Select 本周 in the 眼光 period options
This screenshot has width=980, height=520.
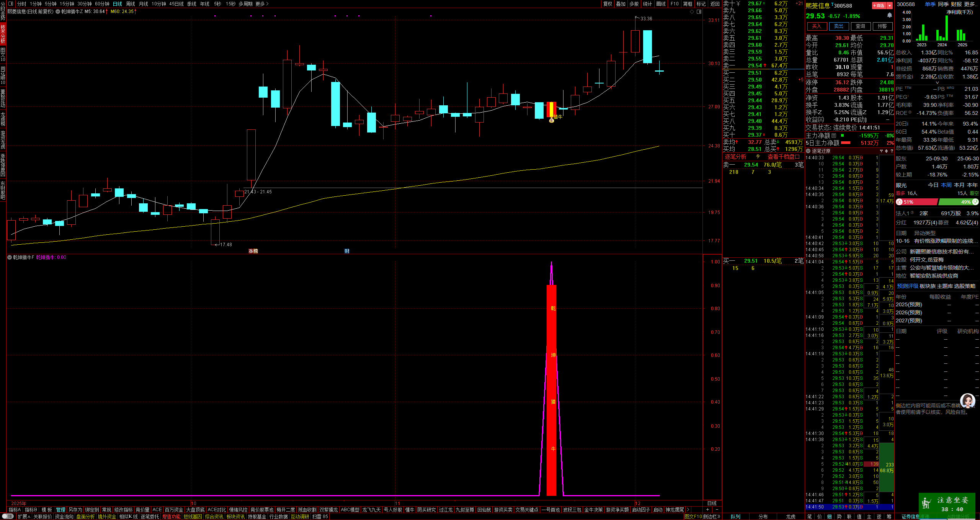tap(946, 185)
